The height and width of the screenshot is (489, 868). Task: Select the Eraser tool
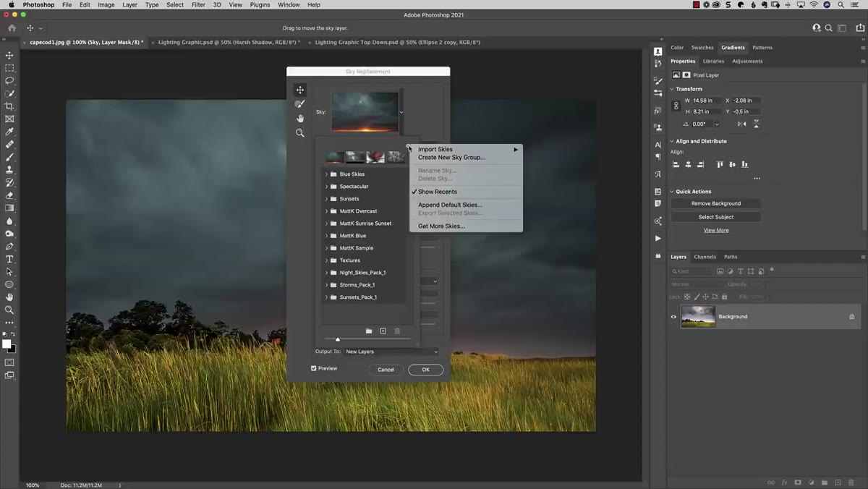click(x=9, y=195)
